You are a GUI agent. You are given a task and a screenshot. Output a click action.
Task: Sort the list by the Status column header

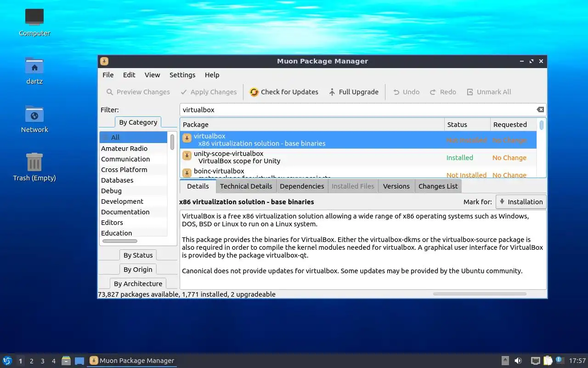point(467,125)
